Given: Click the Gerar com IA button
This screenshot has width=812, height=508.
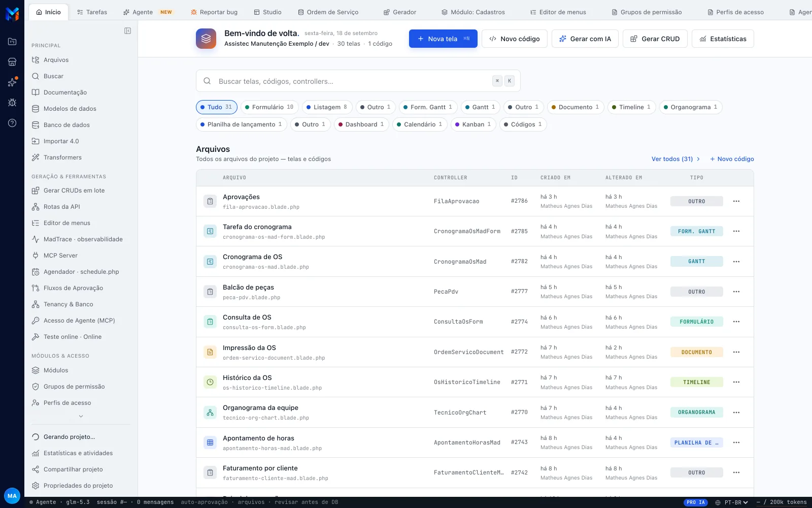Looking at the screenshot, I should (585, 39).
